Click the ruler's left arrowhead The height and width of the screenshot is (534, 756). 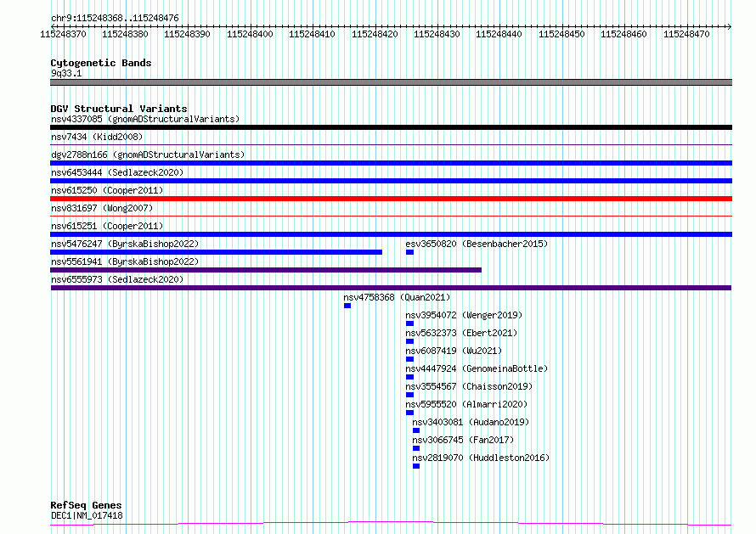[53, 26]
